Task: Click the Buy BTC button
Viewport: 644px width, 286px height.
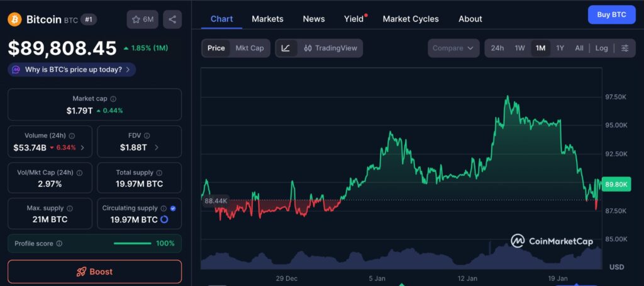Action: pyautogui.click(x=611, y=15)
